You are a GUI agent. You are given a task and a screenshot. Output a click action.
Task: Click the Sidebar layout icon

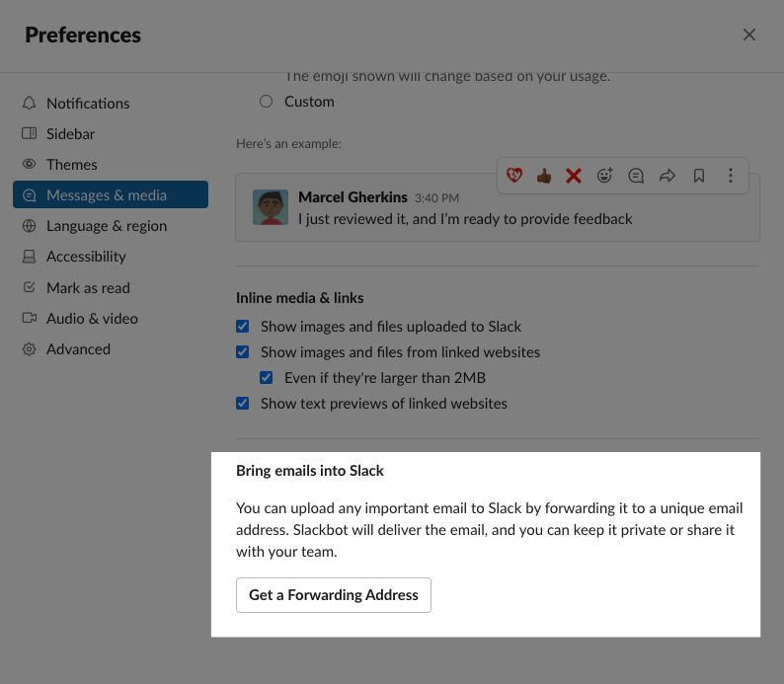point(29,133)
